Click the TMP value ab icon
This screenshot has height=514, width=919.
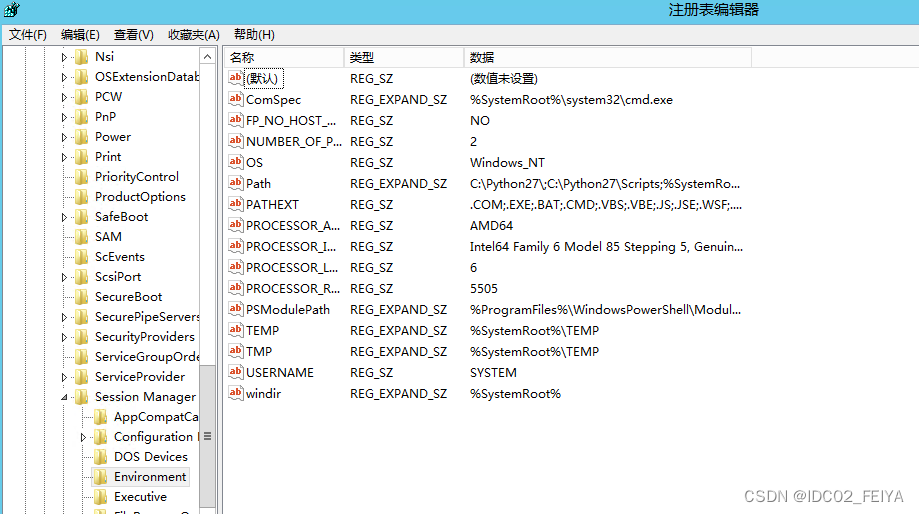(236, 351)
